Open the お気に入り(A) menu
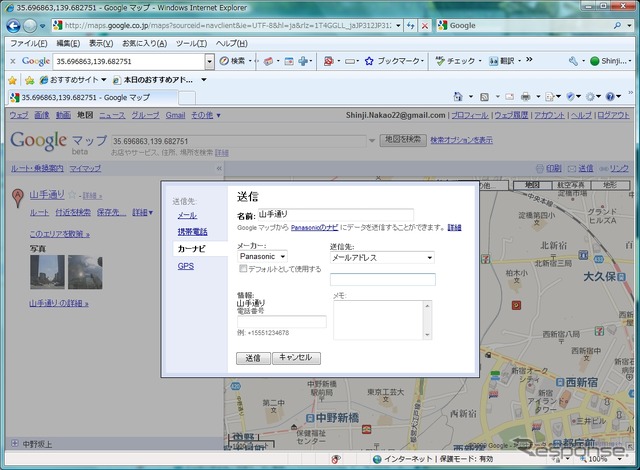The width and height of the screenshot is (640, 470). coord(144,43)
